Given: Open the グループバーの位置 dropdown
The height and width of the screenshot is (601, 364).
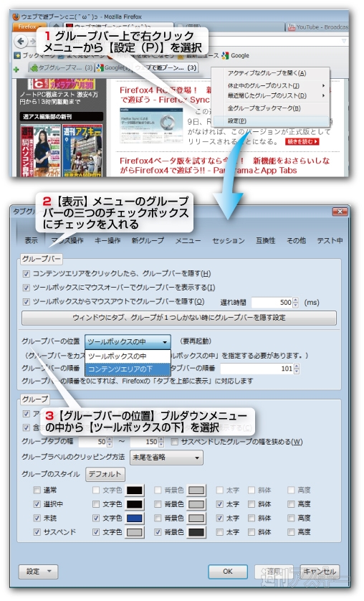Looking at the screenshot, I should (x=128, y=341).
